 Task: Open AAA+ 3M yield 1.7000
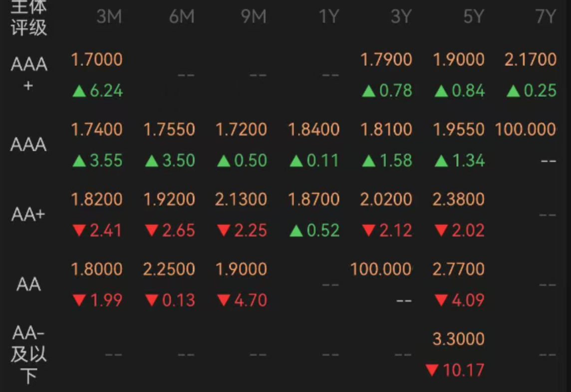coord(97,60)
